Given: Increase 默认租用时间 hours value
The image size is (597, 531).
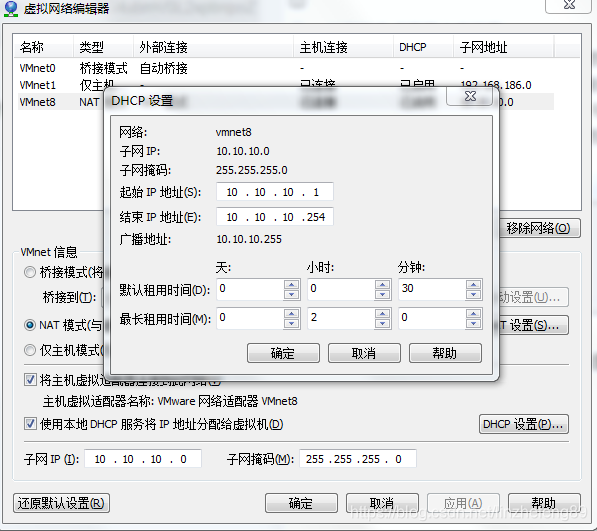Looking at the screenshot, I should coord(382,284).
